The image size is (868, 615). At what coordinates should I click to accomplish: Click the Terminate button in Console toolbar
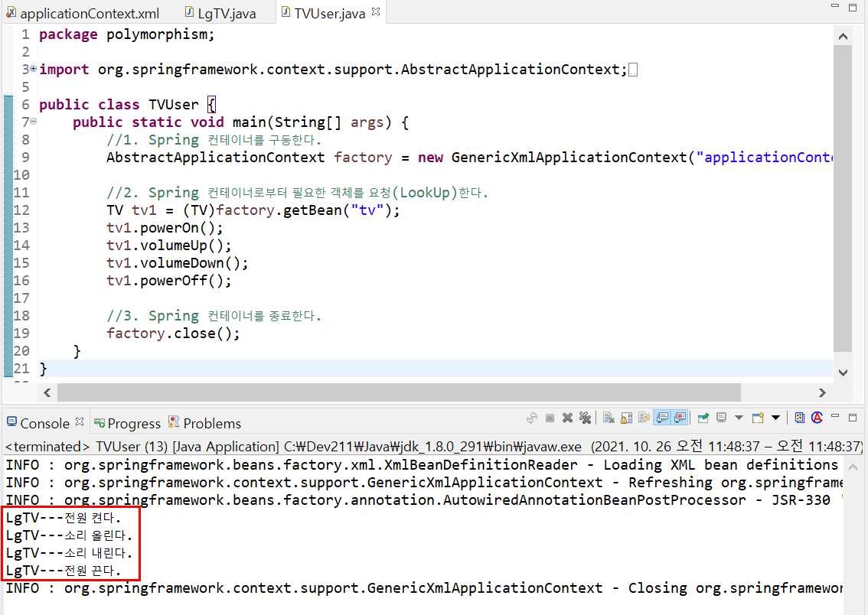(x=550, y=418)
